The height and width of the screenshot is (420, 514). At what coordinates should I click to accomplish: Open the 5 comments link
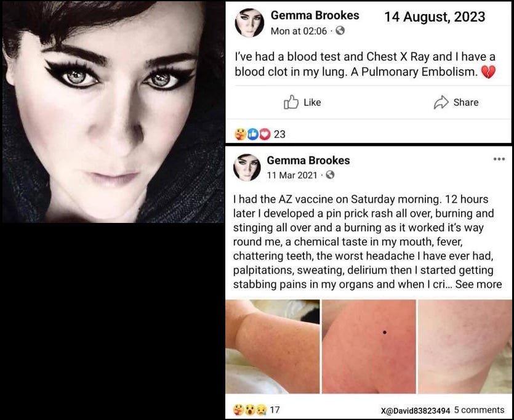pyautogui.click(x=479, y=410)
